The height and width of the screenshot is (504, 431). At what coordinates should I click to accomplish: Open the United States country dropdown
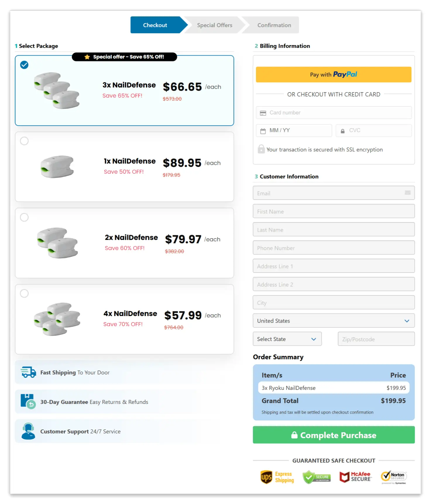point(334,321)
